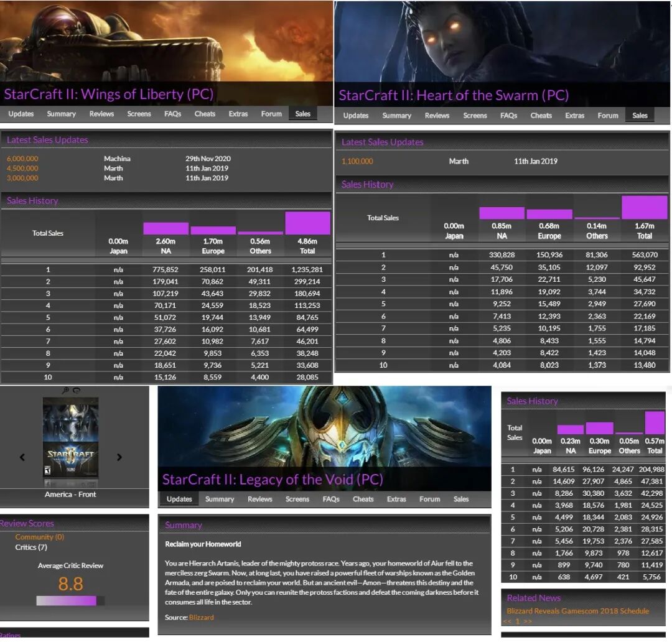
Task: Go to next related news page (>>)
Action: coord(528,621)
